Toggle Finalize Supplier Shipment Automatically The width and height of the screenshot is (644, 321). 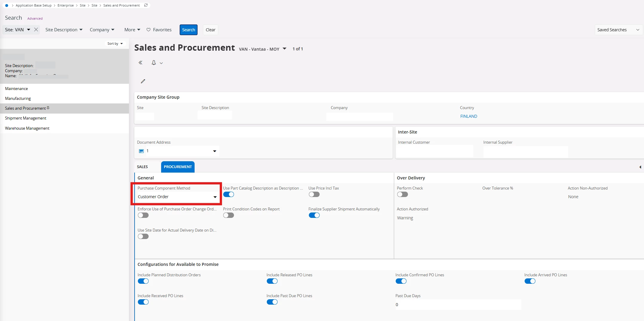[x=314, y=215]
